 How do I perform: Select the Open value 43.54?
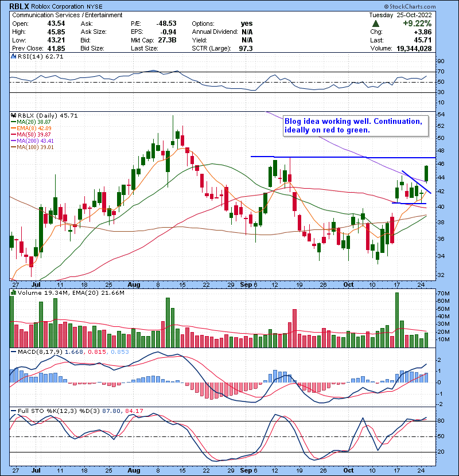pos(56,24)
